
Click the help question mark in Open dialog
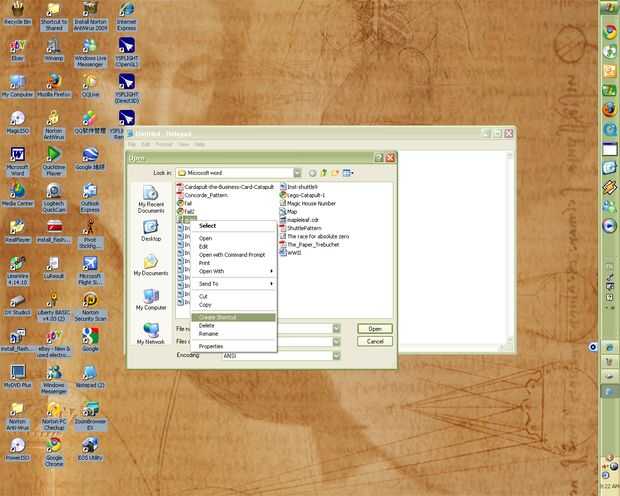click(x=378, y=158)
